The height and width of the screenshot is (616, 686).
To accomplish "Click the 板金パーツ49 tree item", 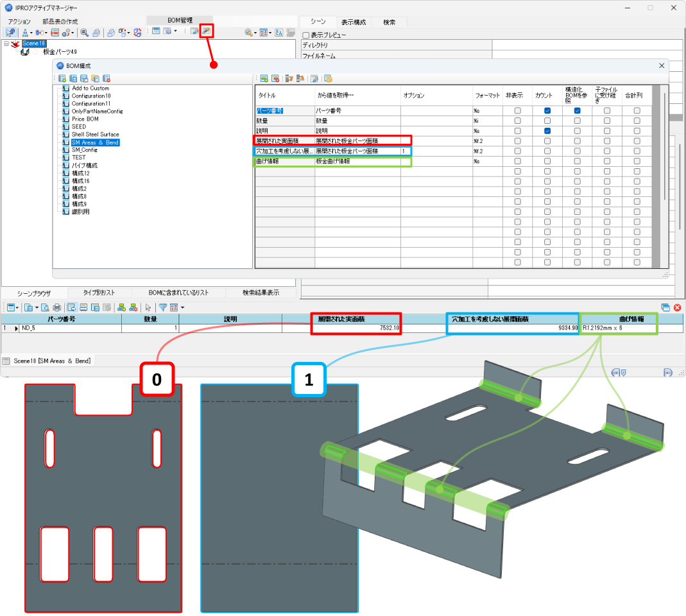I will point(60,51).
